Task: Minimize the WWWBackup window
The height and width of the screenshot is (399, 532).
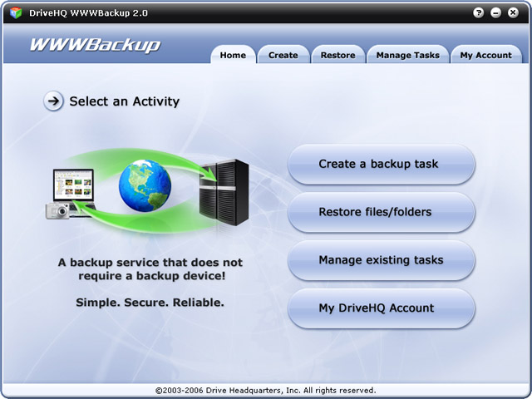Action: tap(495, 12)
